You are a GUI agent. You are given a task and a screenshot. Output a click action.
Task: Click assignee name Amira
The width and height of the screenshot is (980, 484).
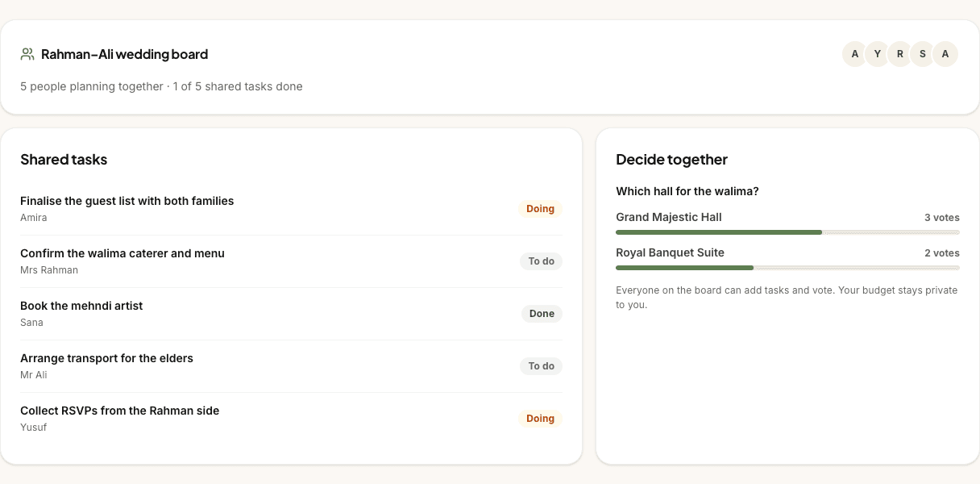point(34,218)
